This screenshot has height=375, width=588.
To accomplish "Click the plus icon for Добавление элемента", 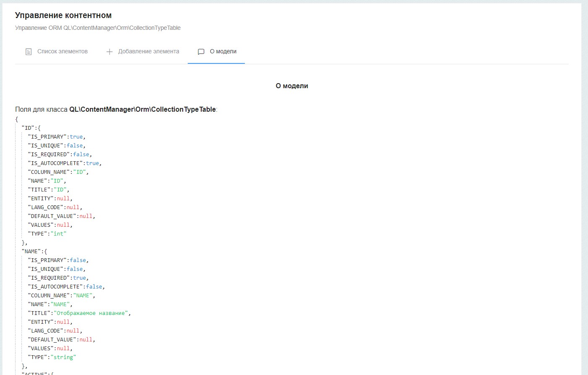I will tap(110, 52).
